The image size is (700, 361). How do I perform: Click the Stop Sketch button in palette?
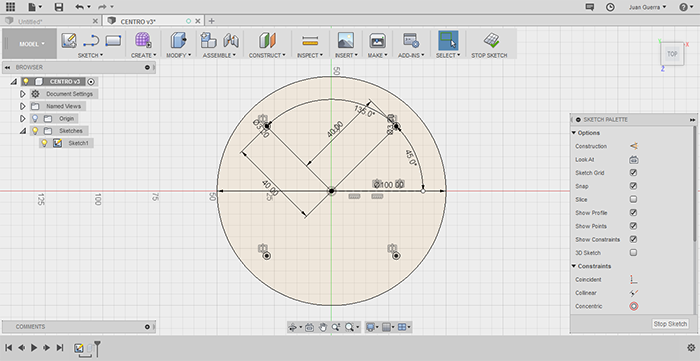tap(670, 324)
